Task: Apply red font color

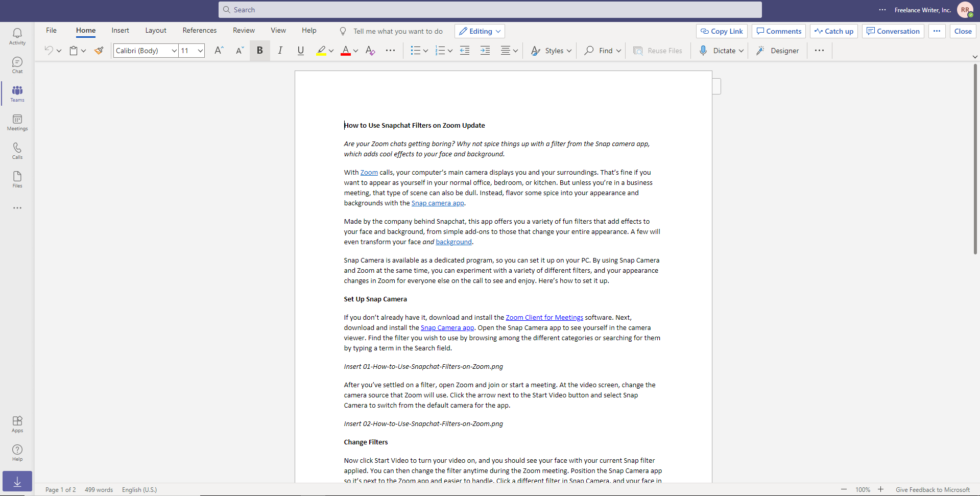Action: pyautogui.click(x=346, y=50)
